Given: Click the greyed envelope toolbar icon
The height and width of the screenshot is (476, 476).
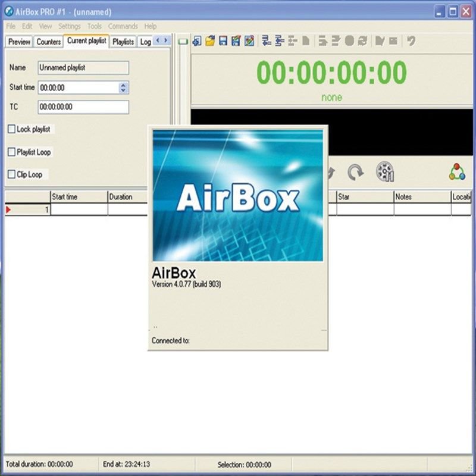Looking at the screenshot, I should (x=393, y=40).
